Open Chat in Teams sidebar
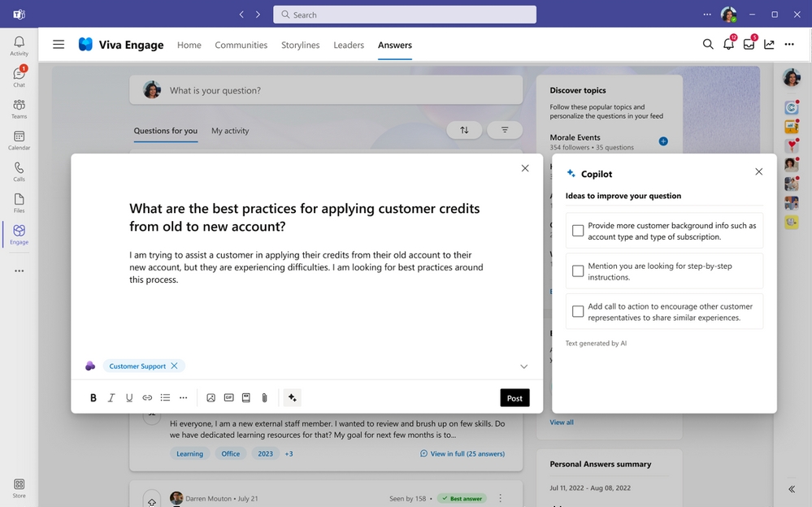 tap(20, 76)
